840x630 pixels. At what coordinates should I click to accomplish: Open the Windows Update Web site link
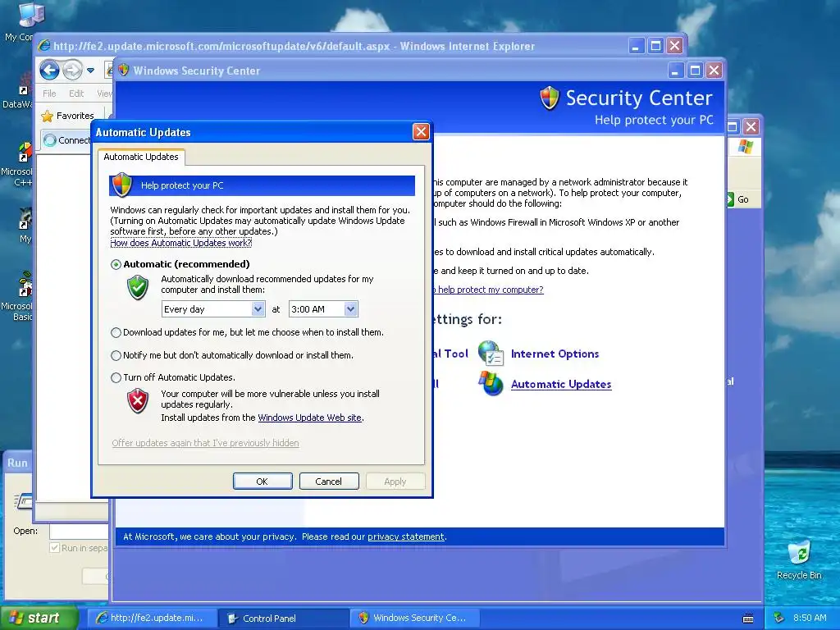click(309, 418)
